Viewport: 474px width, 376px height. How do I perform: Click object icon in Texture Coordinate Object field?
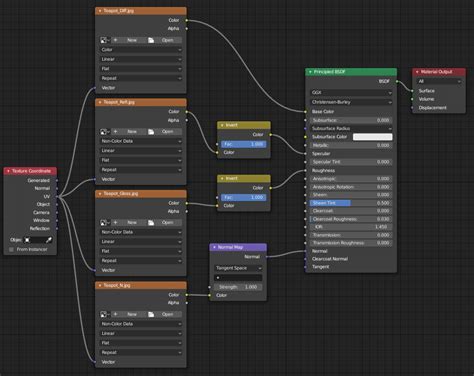tap(27, 240)
